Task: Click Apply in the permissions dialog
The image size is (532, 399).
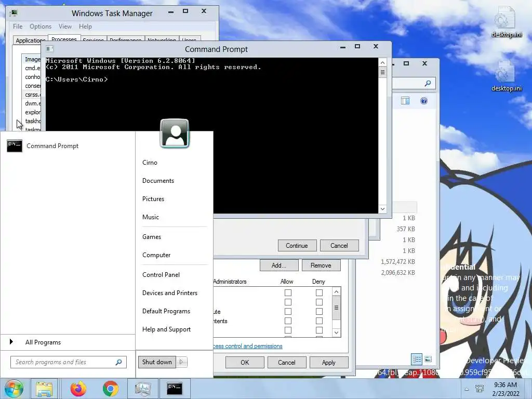Action: tap(329, 362)
